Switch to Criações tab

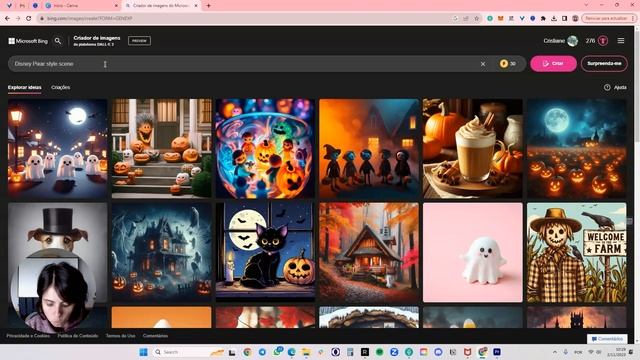coord(60,87)
